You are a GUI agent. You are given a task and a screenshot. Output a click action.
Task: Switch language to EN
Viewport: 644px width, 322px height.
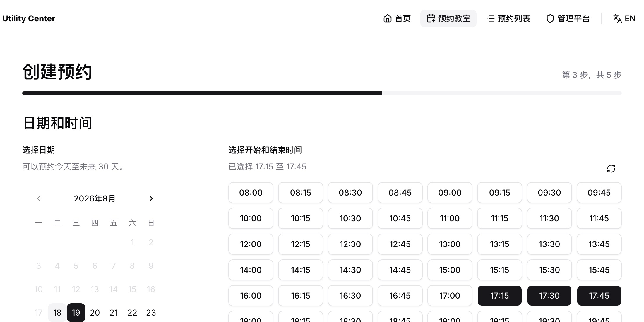[624, 18]
